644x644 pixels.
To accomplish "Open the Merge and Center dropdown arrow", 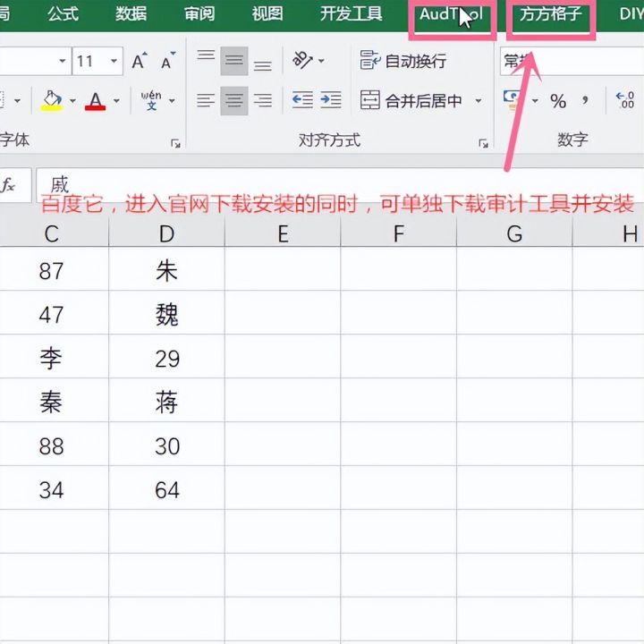I will pos(479,100).
